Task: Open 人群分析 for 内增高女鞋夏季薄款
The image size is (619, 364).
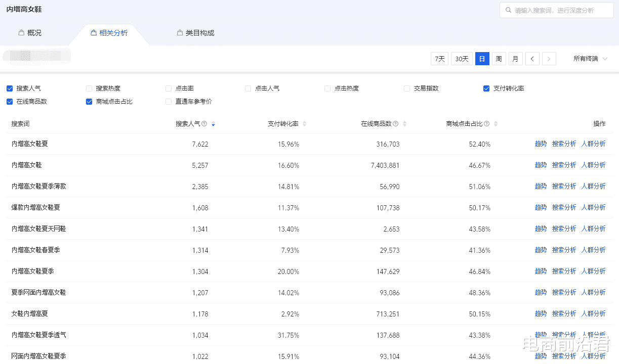Action: point(593,187)
